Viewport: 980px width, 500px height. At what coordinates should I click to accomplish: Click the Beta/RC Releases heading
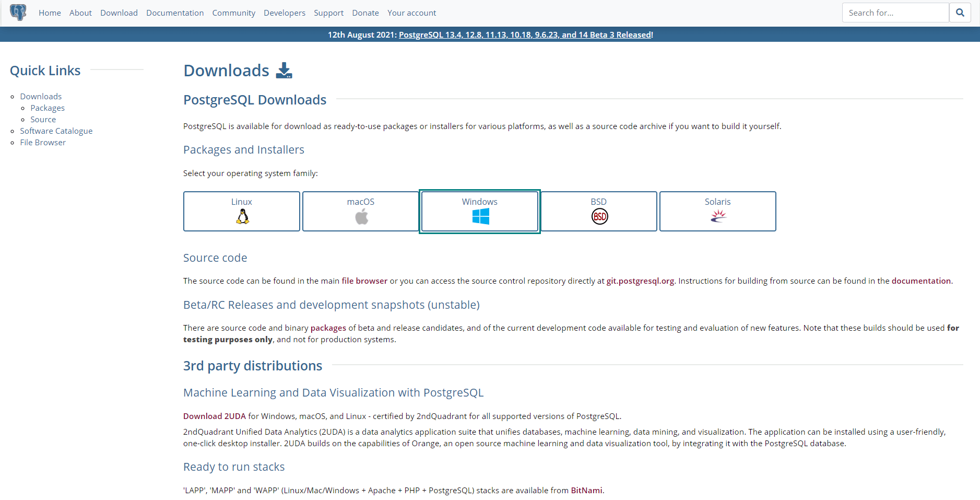[332, 305]
